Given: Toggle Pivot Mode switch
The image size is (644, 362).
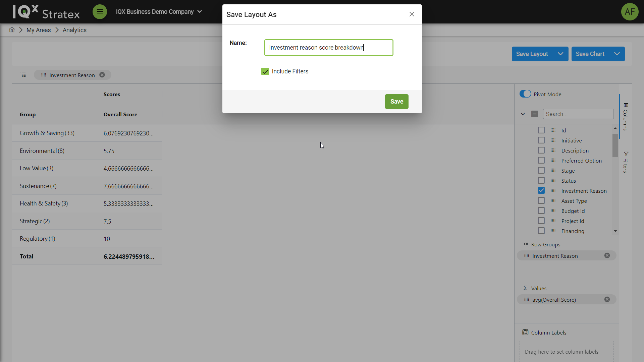Looking at the screenshot, I should coord(525,94).
